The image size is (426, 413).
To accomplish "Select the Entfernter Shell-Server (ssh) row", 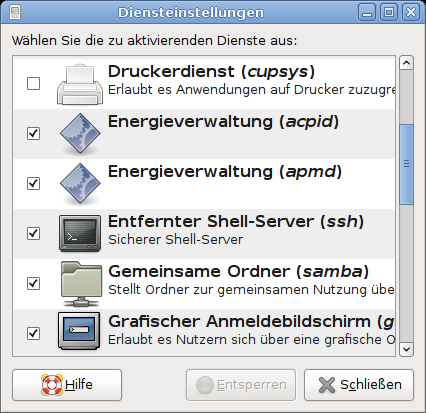I will [x=204, y=234].
